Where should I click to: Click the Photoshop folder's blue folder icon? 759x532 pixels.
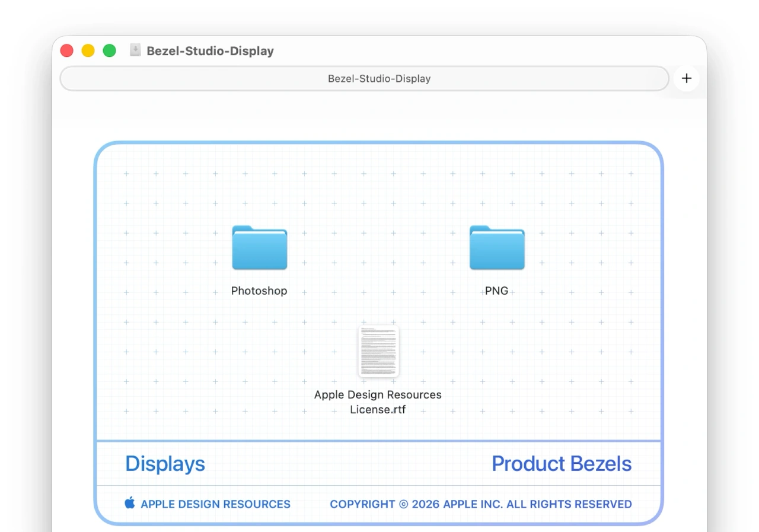tap(259, 248)
